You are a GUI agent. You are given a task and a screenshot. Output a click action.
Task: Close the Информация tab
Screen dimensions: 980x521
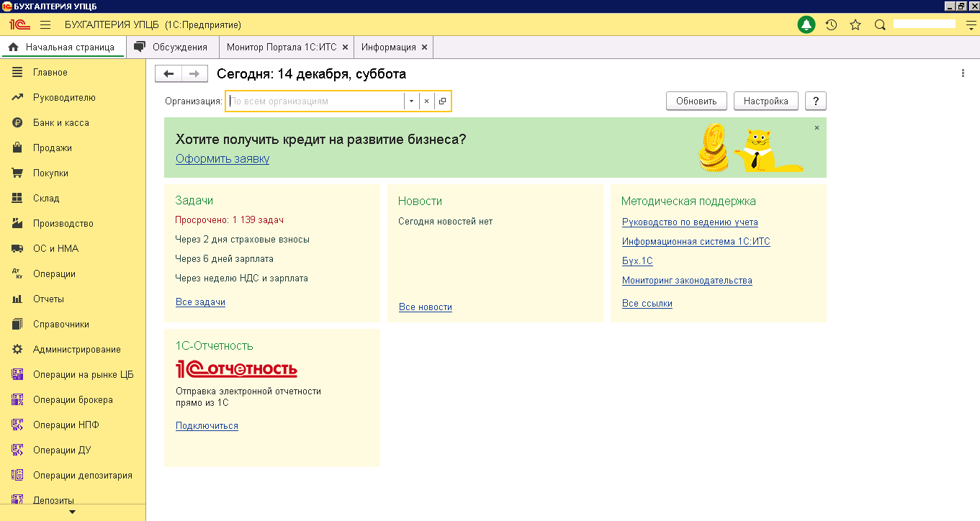click(x=424, y=47)
